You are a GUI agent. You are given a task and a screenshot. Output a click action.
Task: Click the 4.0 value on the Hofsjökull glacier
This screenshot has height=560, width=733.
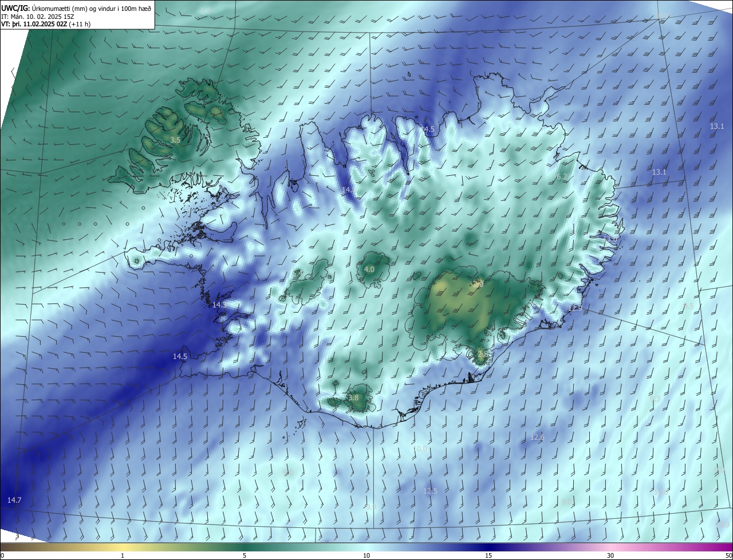click(x=369, y=269)
